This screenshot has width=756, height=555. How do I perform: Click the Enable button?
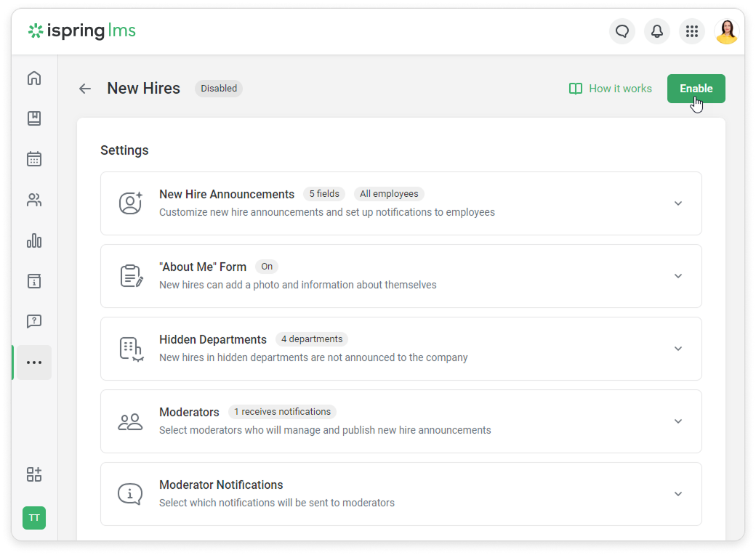696,89
